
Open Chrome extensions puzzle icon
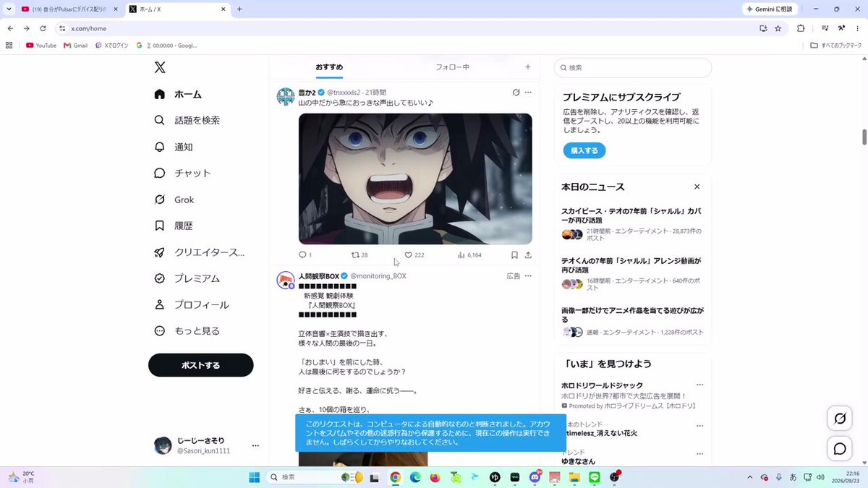(x=801, y=28)
